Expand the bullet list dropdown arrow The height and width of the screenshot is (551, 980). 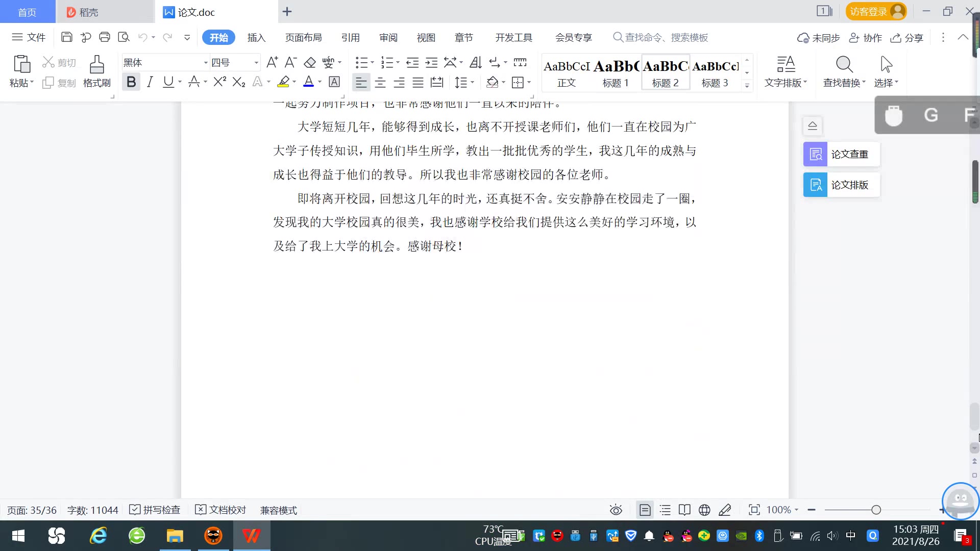tap(372, 63)
